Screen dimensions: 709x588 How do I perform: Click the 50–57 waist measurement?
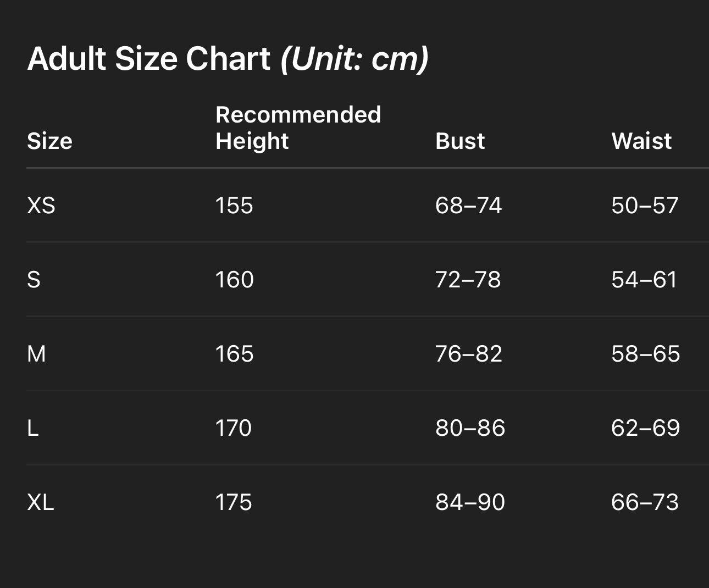click(645, 206)
